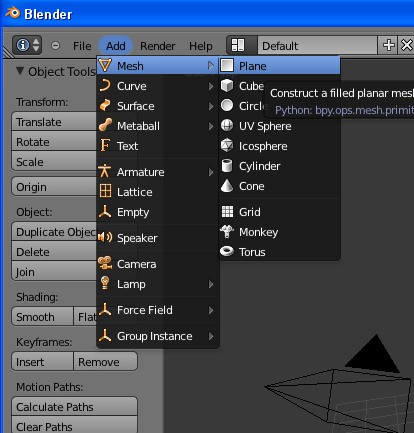
Task: Expand the Curve submenu
Action: pos(158,86)
